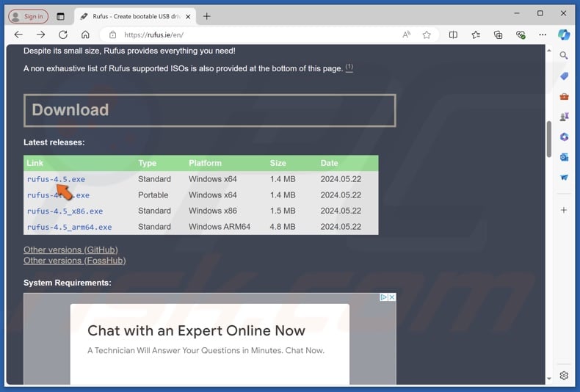Open Collections panel
Image resolution: width=580 pixels, height=392 pixels.
(498, 35)
